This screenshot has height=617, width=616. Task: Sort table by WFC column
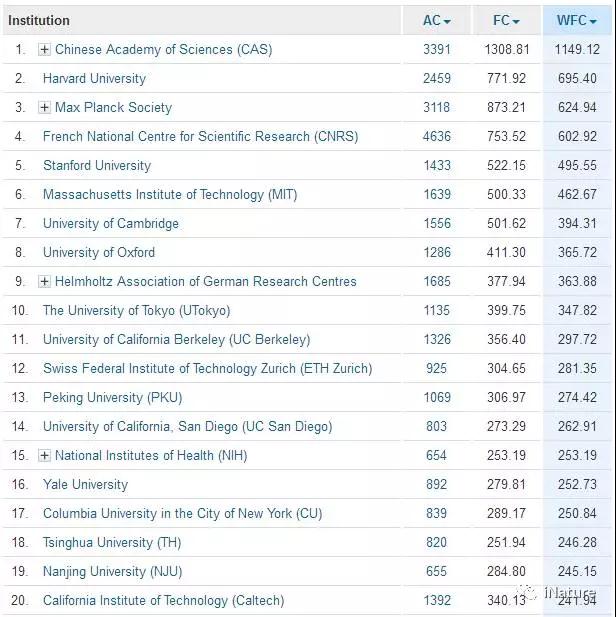pyautogui.click(x=577, y=20)
